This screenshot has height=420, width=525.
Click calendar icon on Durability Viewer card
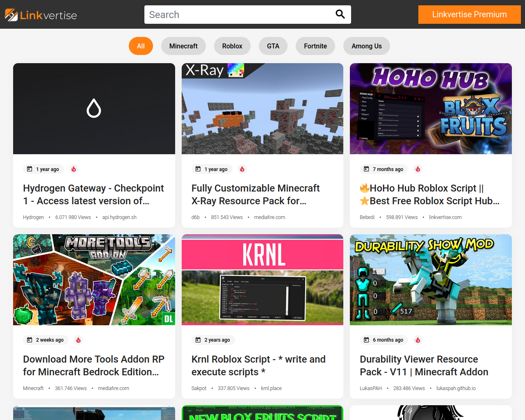tap(366, 340)
